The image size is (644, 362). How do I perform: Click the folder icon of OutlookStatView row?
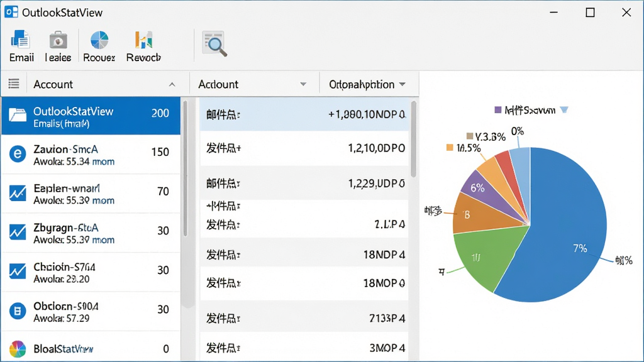(18, 116)
